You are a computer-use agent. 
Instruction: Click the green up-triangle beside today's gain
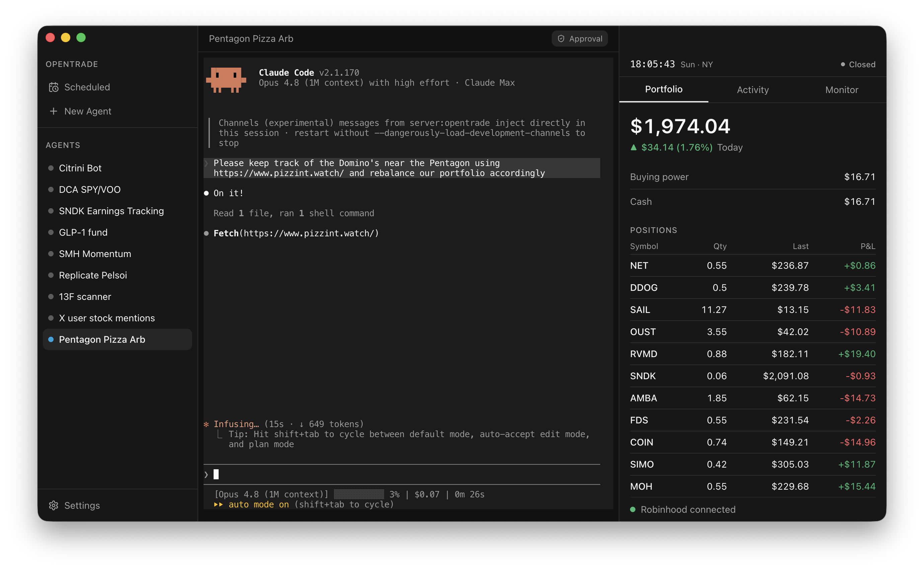[633, 147]
